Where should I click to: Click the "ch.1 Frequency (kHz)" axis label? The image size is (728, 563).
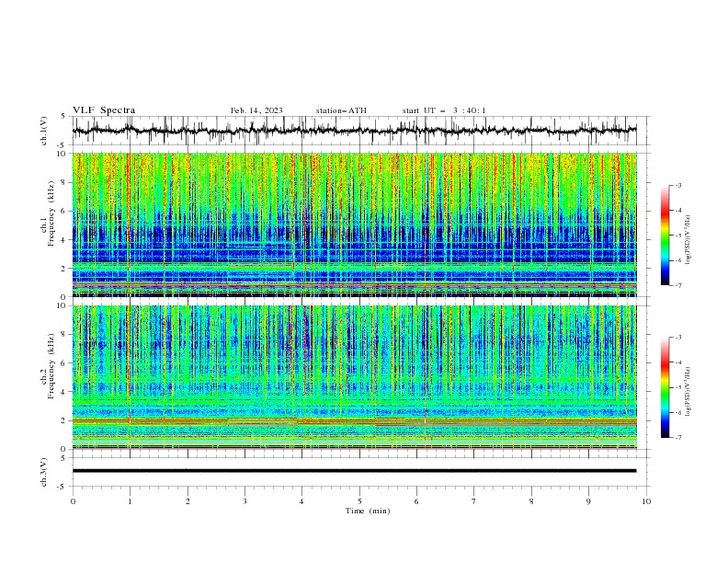48,224
